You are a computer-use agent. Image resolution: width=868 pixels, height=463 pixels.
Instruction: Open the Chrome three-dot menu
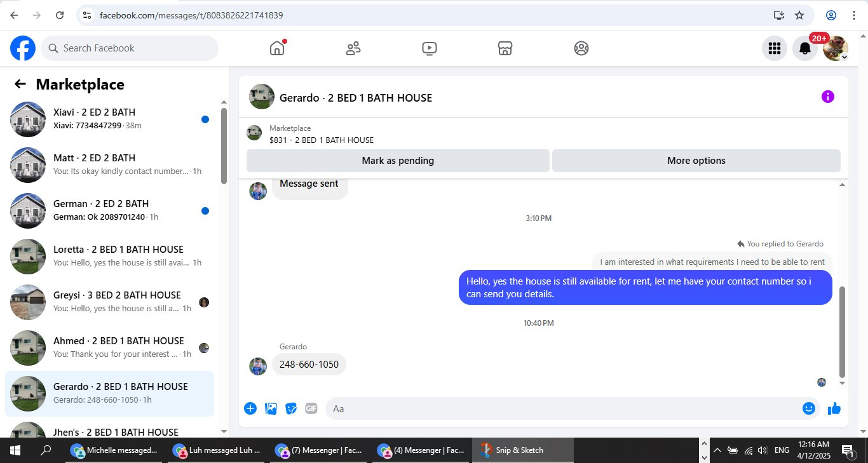[x=853, y=15]
